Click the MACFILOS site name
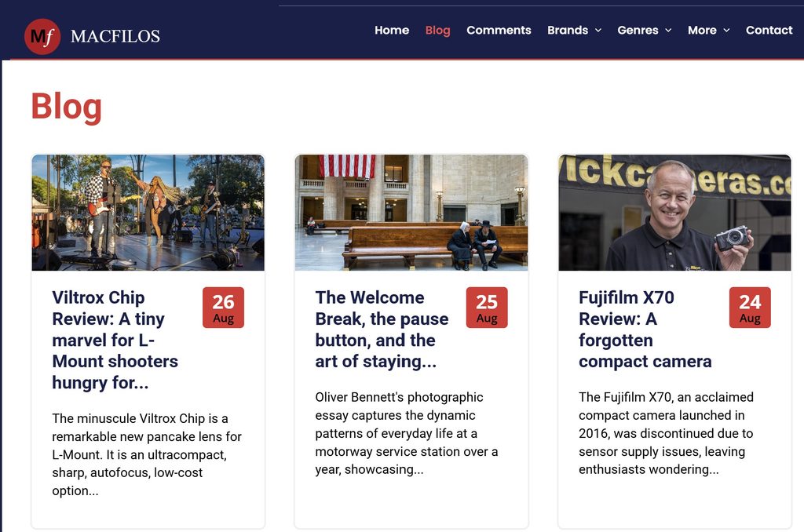Viewport: 804px width, 532px height. pyautogui.click(x=115, y=36)
